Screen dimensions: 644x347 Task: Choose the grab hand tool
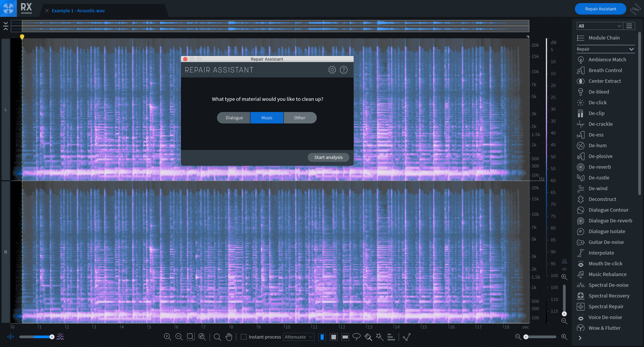(229, 337)
